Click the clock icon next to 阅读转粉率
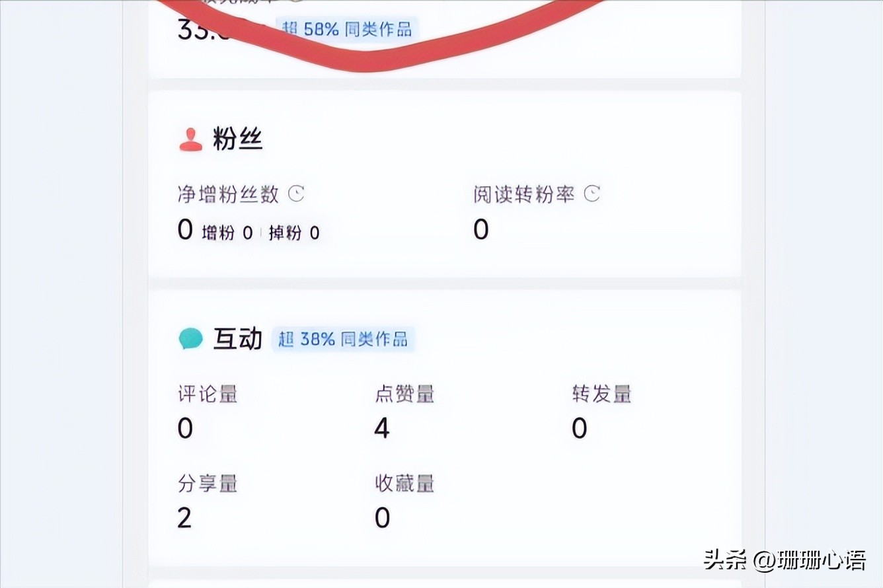This screenshot has width=883, height=588. 592,194
